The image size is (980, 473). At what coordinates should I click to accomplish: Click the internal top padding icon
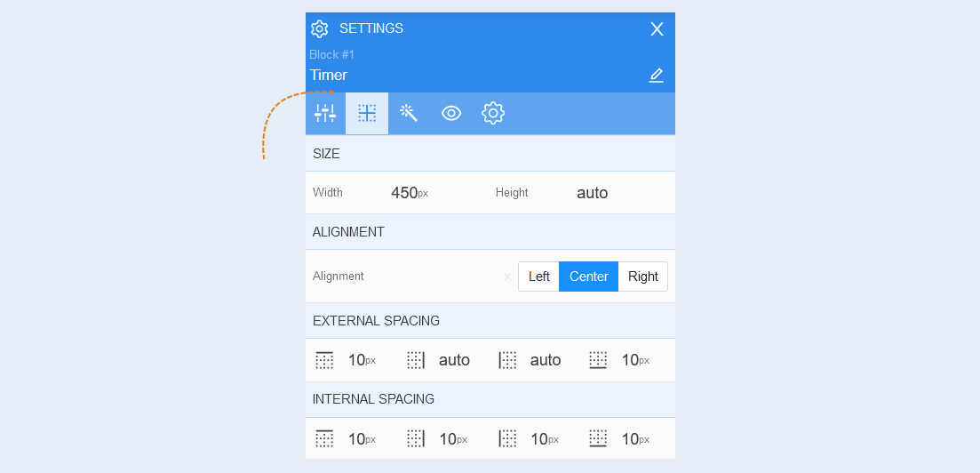(x=324, y=439)
